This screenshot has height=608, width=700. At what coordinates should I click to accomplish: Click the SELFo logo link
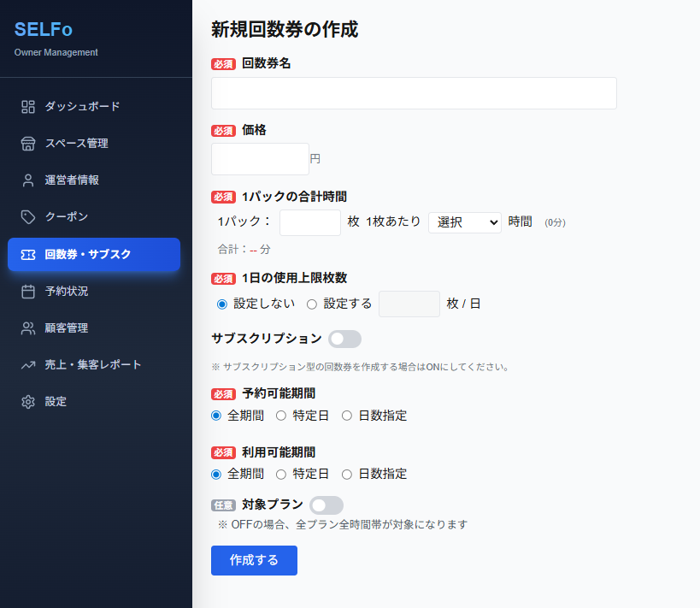coord(44,29)
